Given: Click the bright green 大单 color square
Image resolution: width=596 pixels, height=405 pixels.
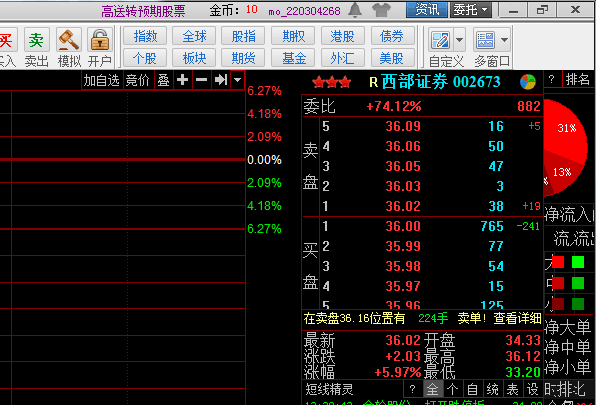Looking at the screenshot, I should [578, 262].
